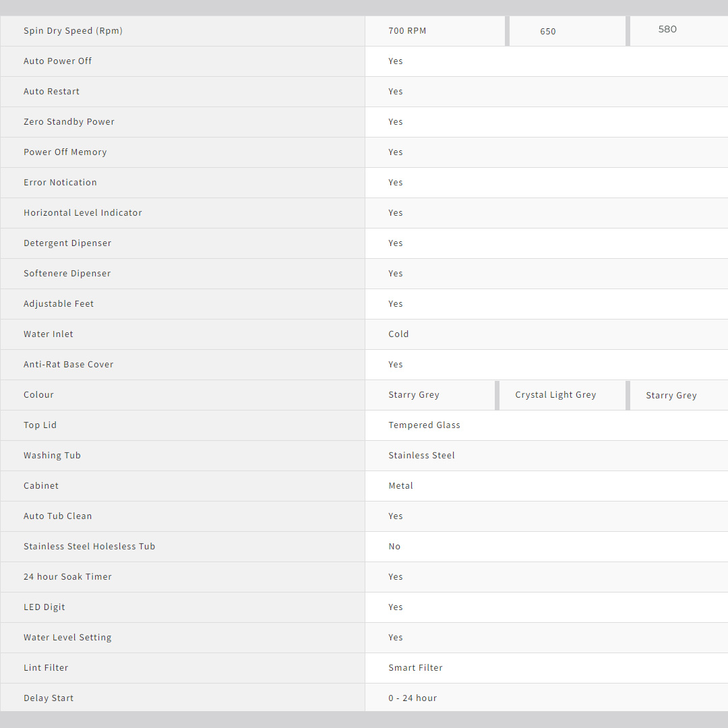Select the Tempered Glass top lid value

coord(424,425)
